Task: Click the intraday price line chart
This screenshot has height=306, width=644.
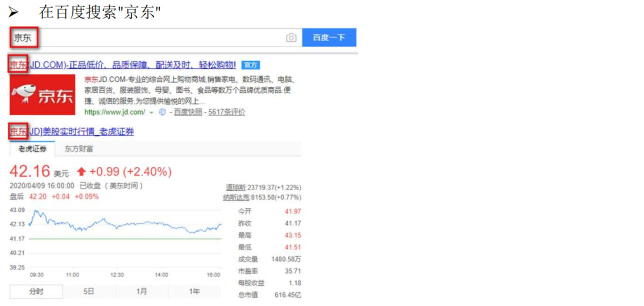Action: coord(125,222)
